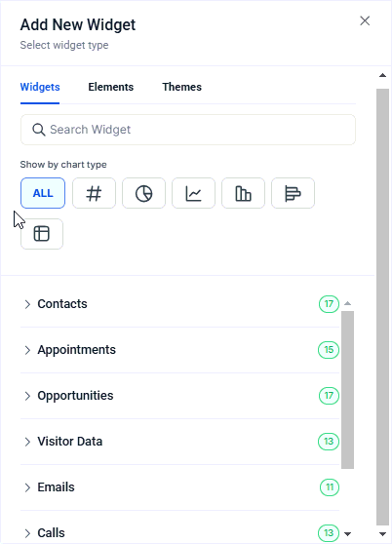The width and height of the screenshot is (392, 544).
Task: Click the category list scrollbar down arrow
Action: click(x=347, y=534)
